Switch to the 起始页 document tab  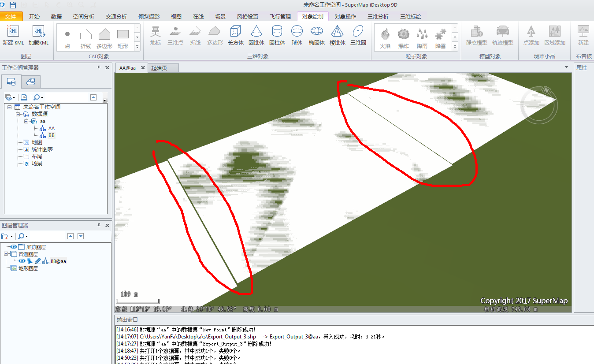coord(159,68)
